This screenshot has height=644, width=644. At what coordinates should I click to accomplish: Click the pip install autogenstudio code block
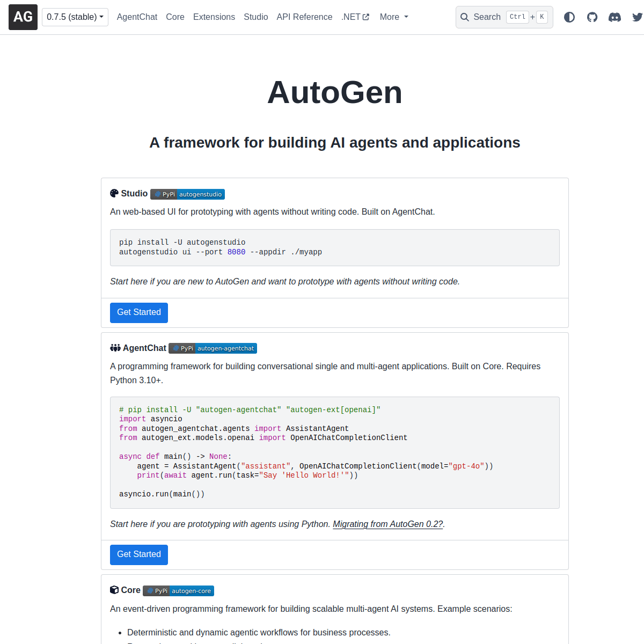(335, 247)
